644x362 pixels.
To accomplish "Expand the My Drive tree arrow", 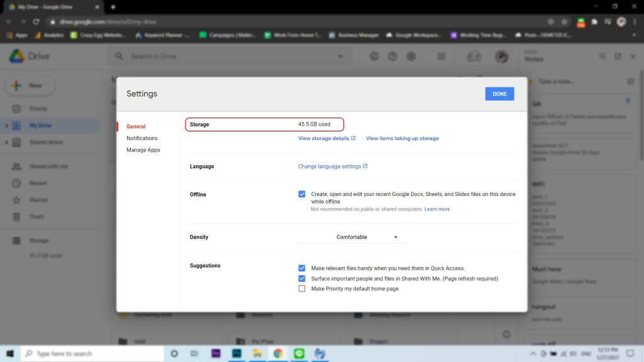I will (6, 126).
